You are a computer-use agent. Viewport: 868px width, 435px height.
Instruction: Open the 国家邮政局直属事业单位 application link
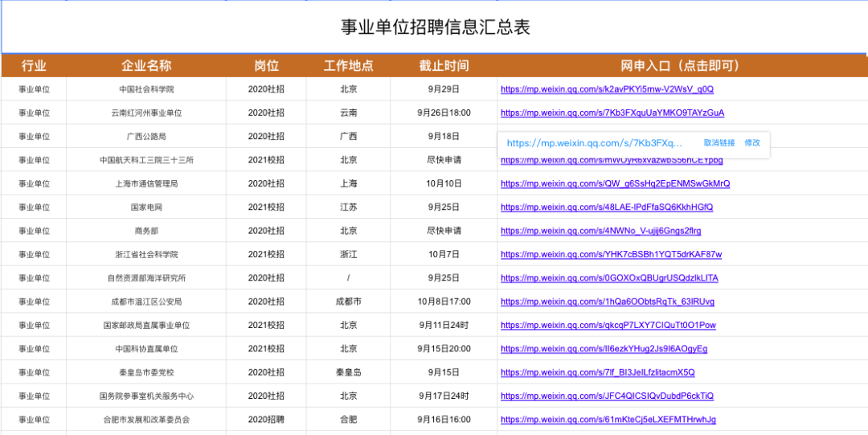pyautogui.click(x=608, y=325)
